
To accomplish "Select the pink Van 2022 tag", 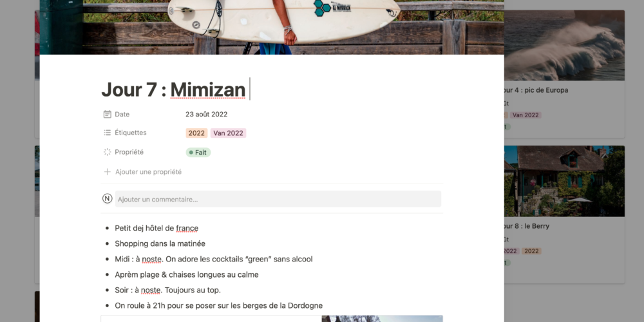I will click(228, 133).
